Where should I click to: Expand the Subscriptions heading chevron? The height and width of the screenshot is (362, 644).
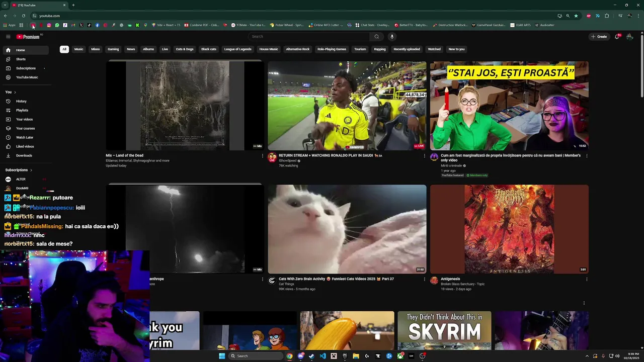point(31,170)
